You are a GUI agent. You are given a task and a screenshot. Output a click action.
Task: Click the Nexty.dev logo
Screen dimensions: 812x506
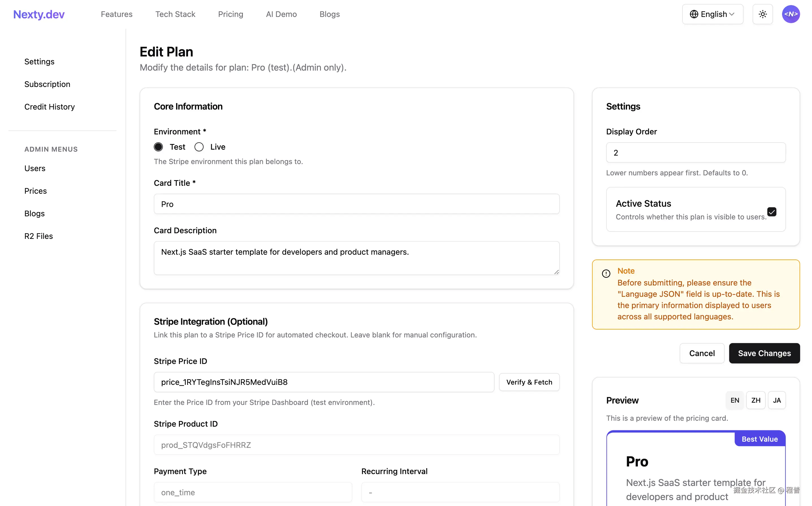[x=38, y=14]
